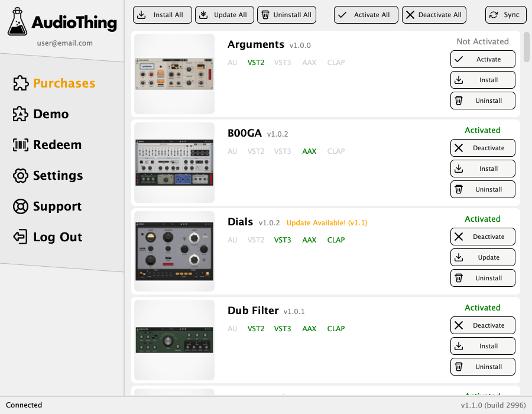Open the Purchases section in sidebar

click(x=65, y=83)
